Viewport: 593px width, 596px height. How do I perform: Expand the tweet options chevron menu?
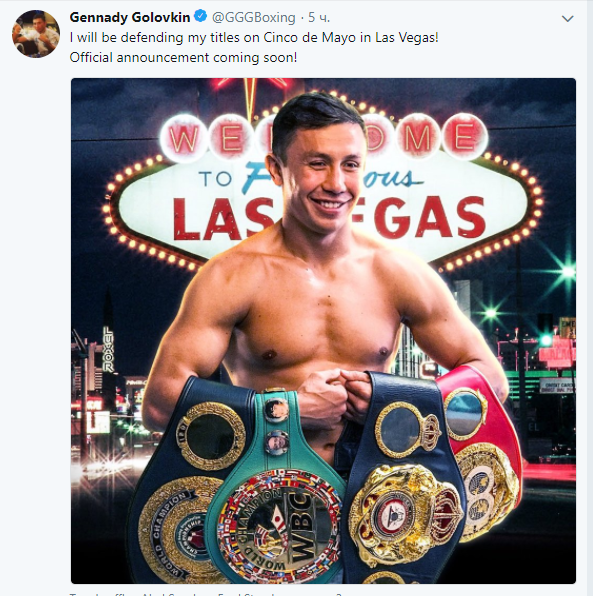coord(568,18)
